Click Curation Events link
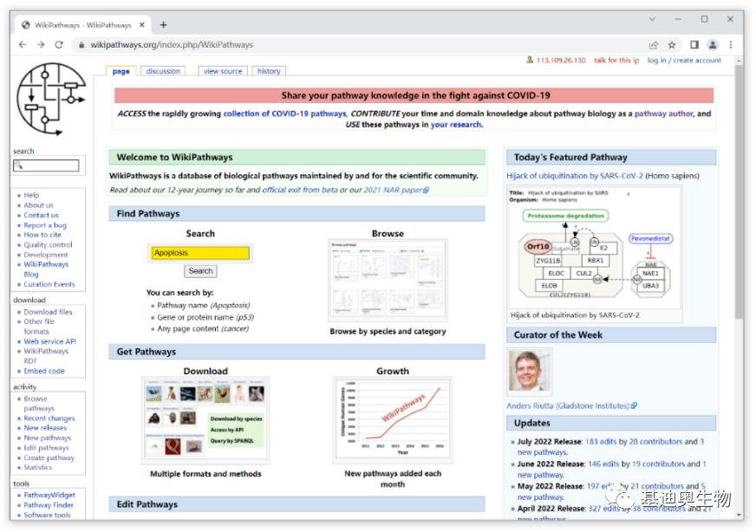This screenshot has width=756, height=532. coord(49,284)
